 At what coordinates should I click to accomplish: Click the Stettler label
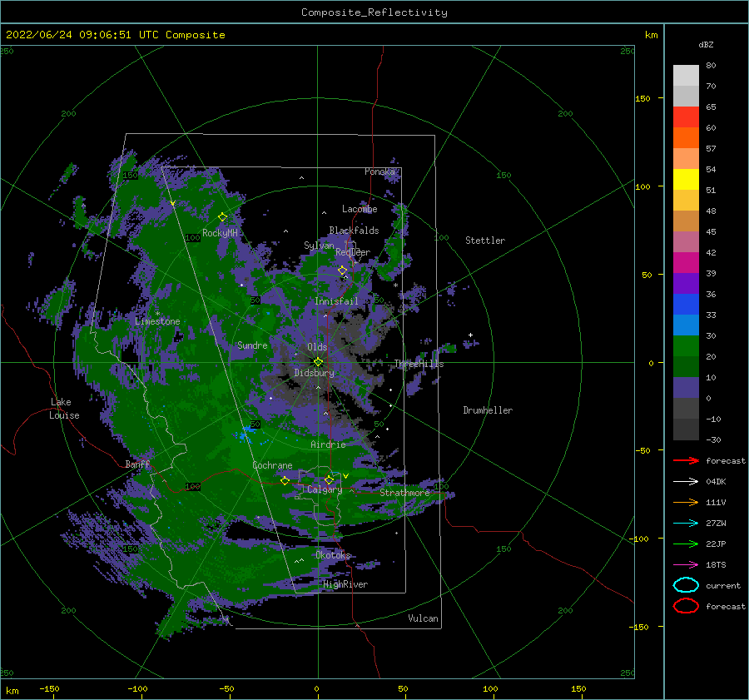tap(485, 241)
